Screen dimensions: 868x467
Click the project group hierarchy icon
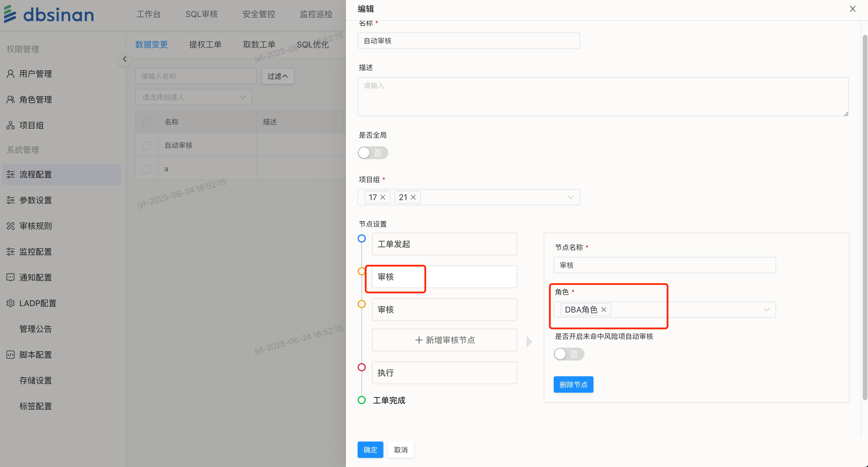click(x=11, y=125)
